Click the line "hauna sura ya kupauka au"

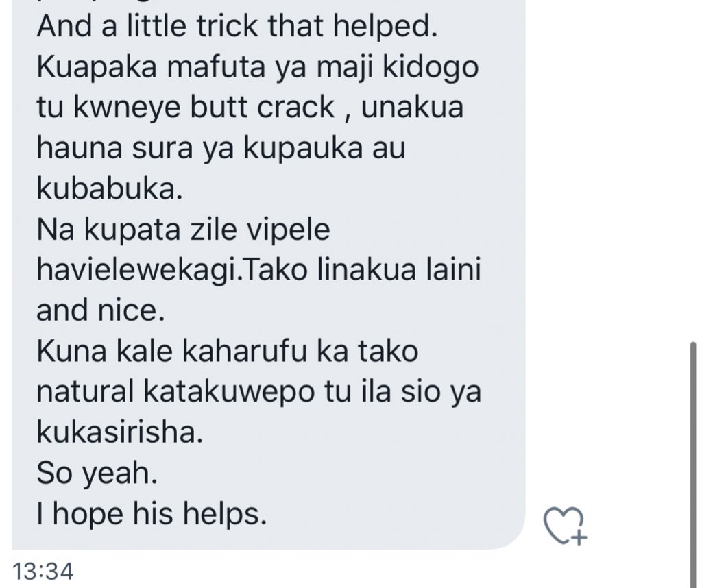pyautogui.click(x=221, y=149)
